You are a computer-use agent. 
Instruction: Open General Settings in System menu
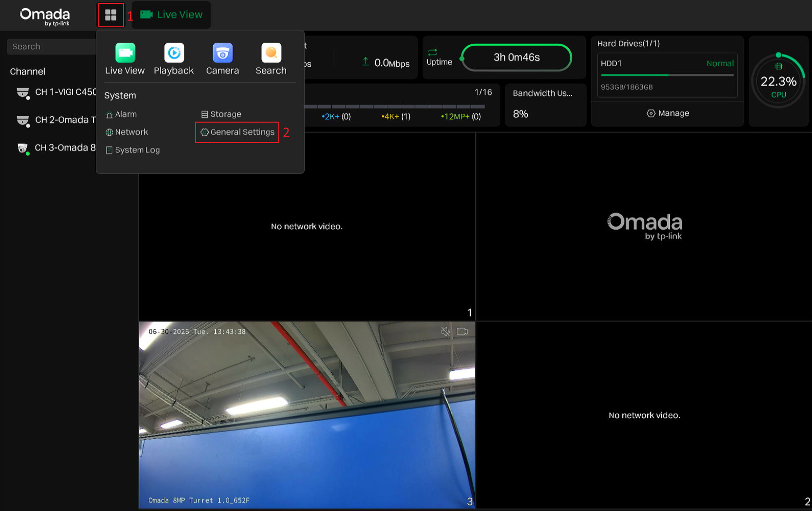237,132
